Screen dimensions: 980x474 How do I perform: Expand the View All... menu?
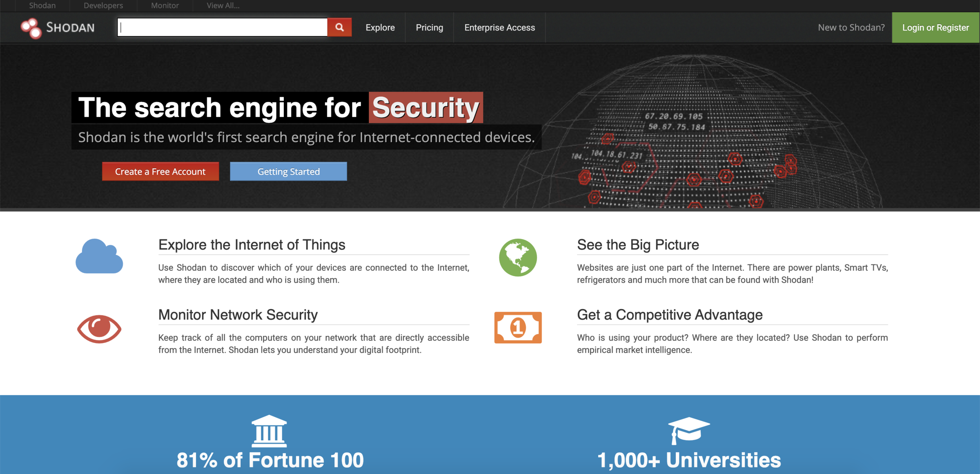point(223,5)
